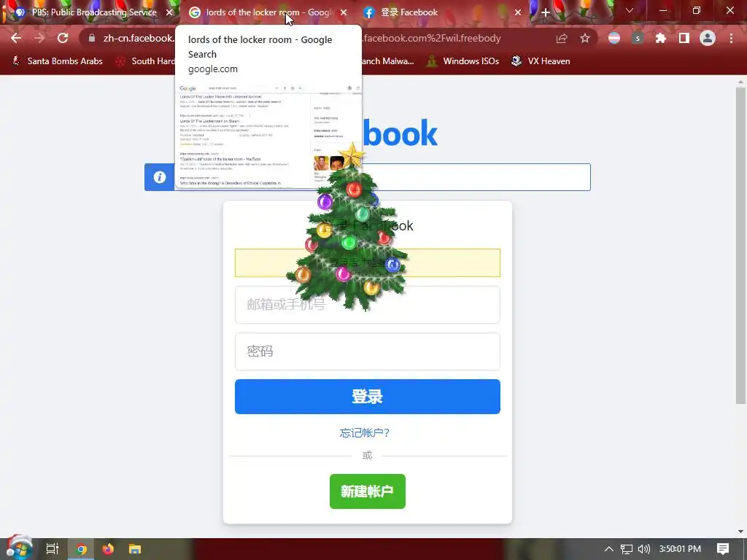The image size is (747, 560).
Task: Expand the tab search chevron
Action: pos(630,10)
